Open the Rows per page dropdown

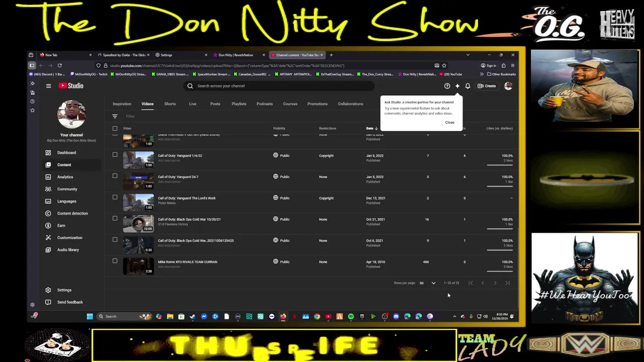[428, 283]
